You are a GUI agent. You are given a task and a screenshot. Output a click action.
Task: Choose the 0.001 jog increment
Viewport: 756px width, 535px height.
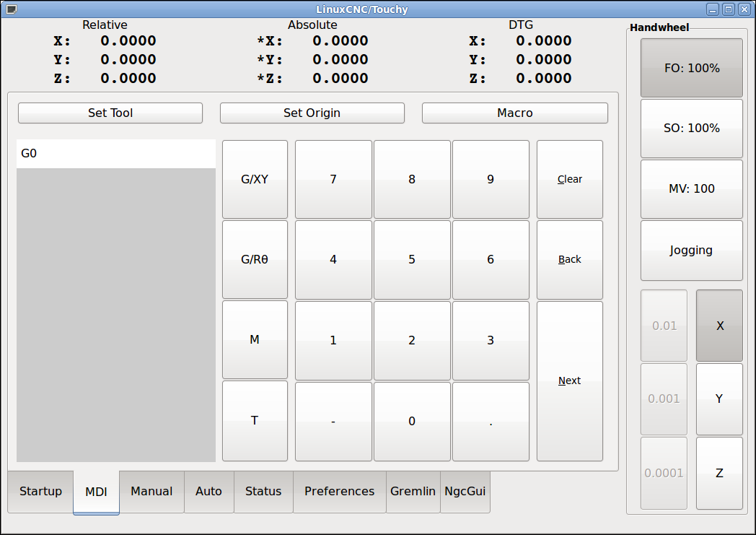664,399
